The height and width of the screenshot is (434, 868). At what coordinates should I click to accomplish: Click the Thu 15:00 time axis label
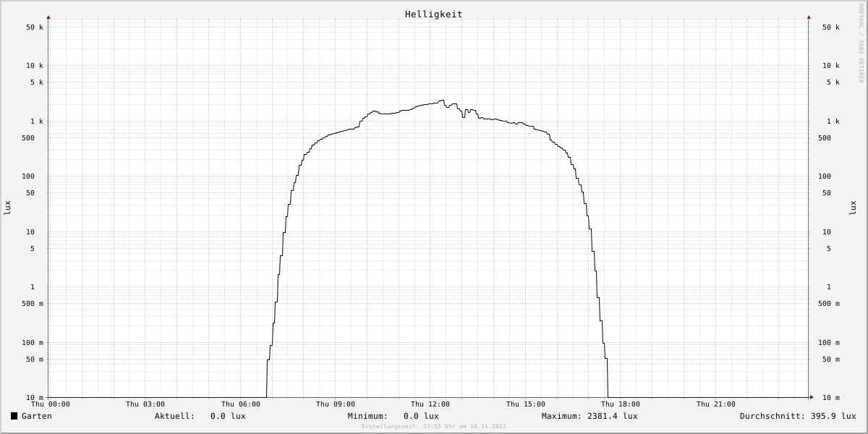click(x=526, y=404)
